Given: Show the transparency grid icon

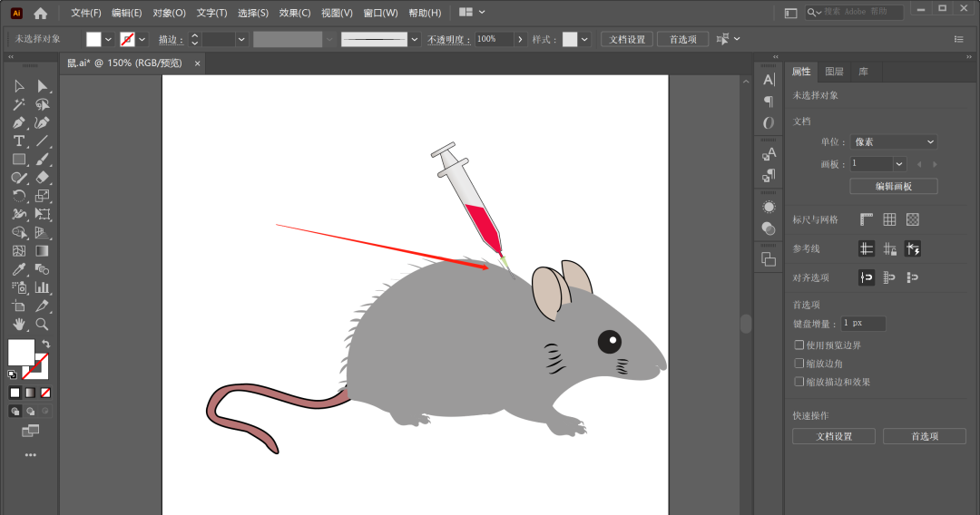Looking at the screenshot, I should point(913,219).
